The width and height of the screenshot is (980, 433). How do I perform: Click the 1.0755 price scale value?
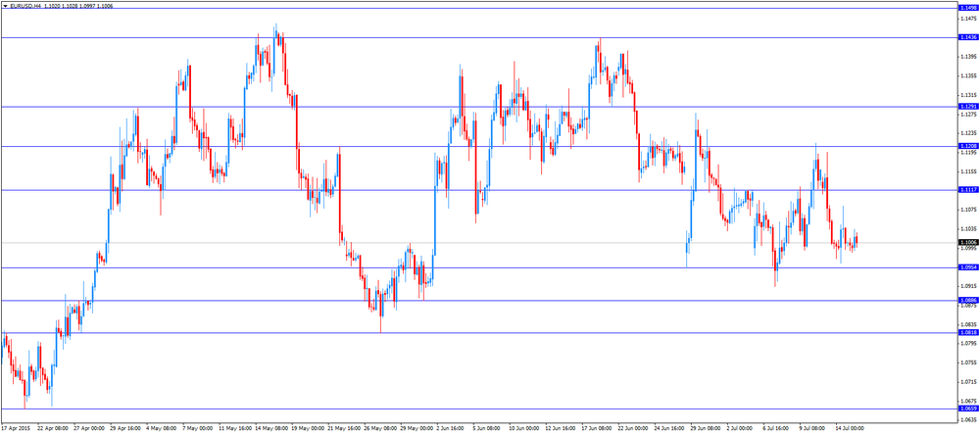[968, 362]
